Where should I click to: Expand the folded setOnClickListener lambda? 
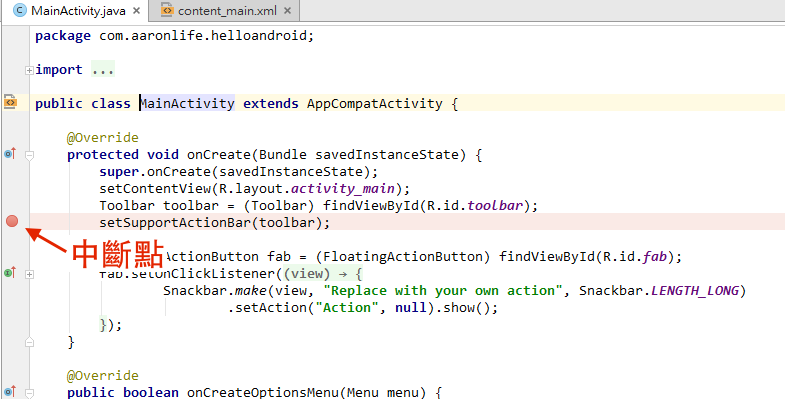tap(30, 274)
